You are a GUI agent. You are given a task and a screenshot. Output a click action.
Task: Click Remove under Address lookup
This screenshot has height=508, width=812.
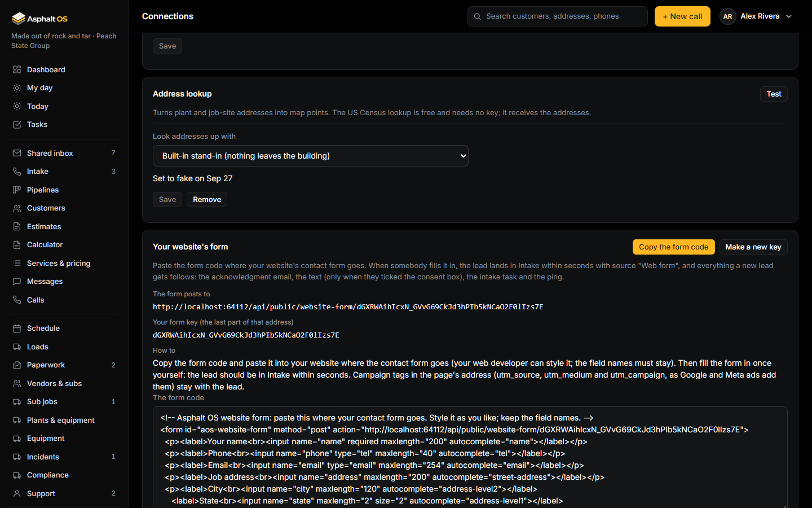(x=207, y=199)
